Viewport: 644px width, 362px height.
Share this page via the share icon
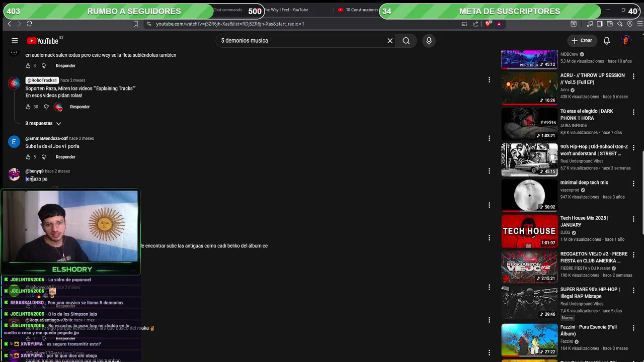475,24
